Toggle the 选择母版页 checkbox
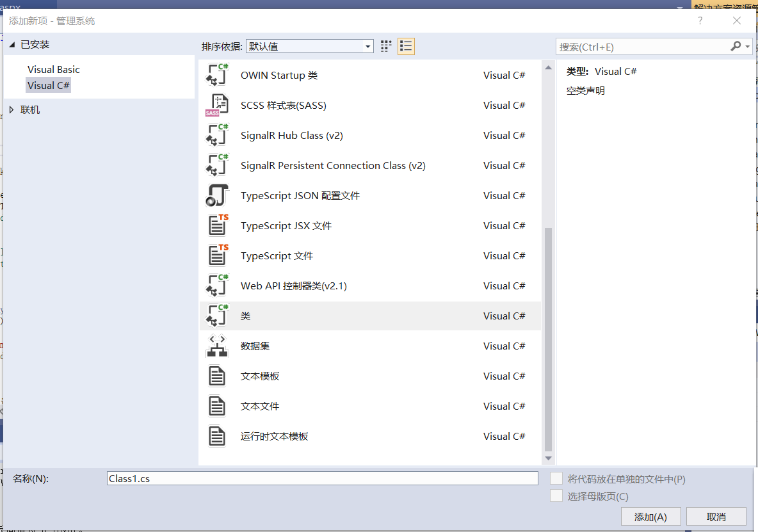Screen dimensions: 758x532 556,496
